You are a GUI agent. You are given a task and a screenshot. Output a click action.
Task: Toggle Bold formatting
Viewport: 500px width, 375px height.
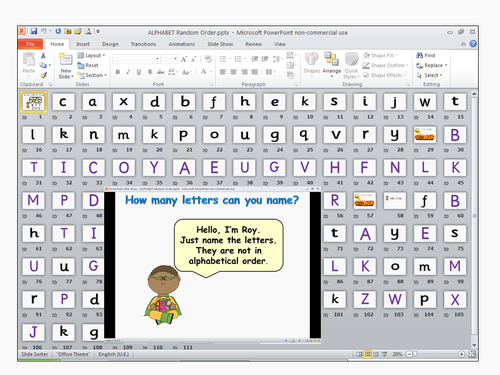(x=118, y=72)
